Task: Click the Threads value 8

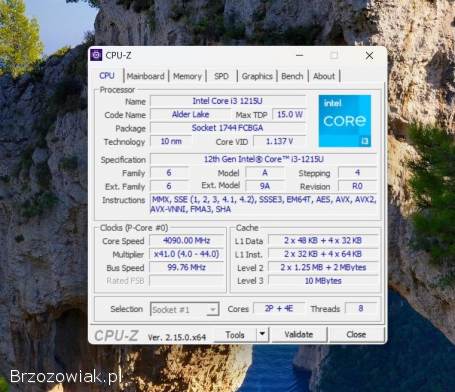Action: pos(361,309)
